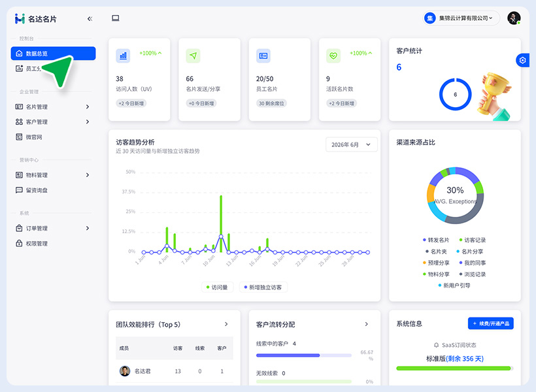Toggle the 新增独立访客 chart legend
The height and width of the screenshot is (392, 536).
click(x=263, y=287)
